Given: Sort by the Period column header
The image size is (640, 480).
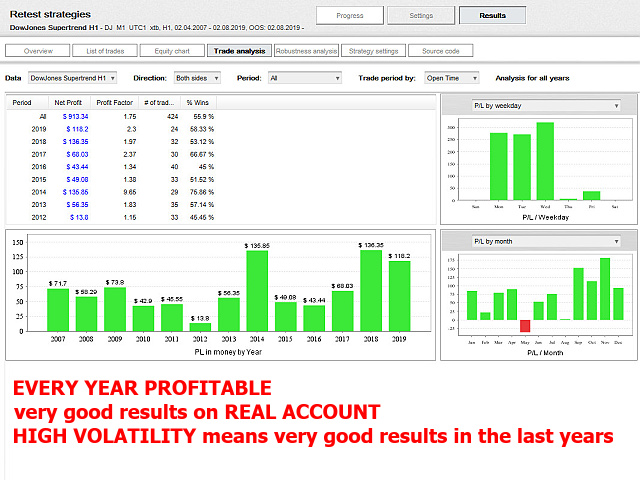Looking at the screenshot, I should pyautogui.click(x=27, y=102).
